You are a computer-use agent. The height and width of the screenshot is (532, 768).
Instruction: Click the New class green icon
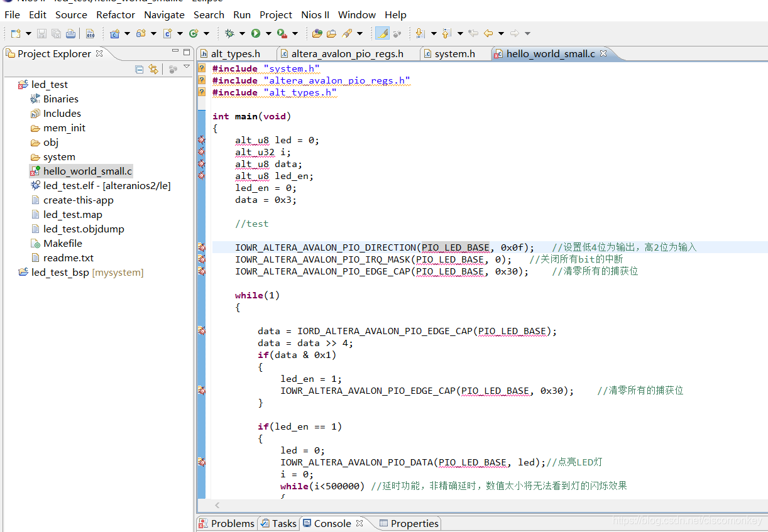coord(194,33)
